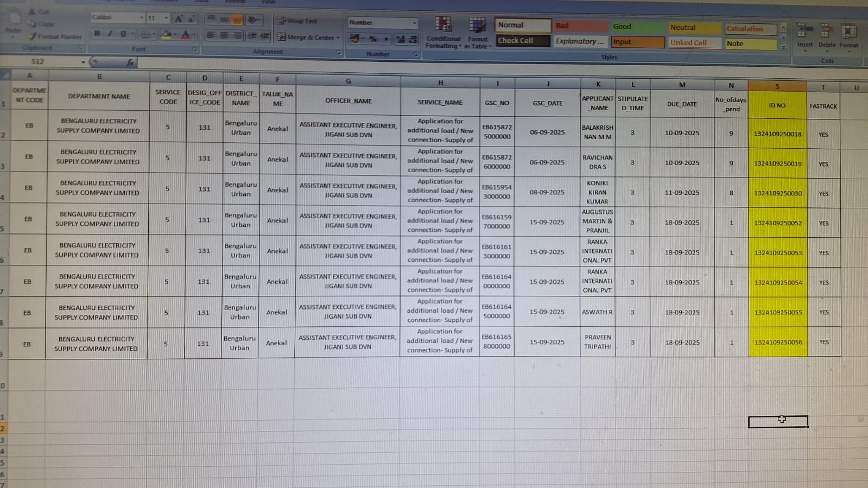Apply the Linked Cell style
The height and width of the screenshot is (488, 868).
(x=695, y=43)
